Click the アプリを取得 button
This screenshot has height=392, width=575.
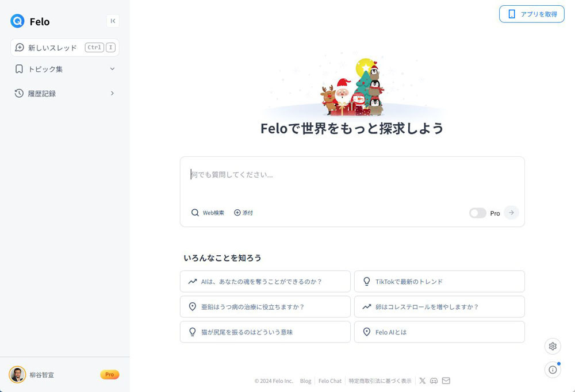[532, 14]
